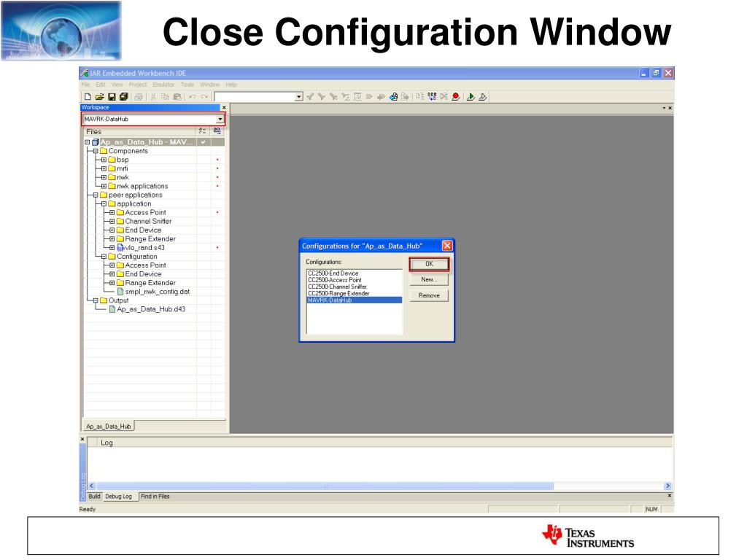Click the Make toolbar icon with colored dots

[432, 97]
